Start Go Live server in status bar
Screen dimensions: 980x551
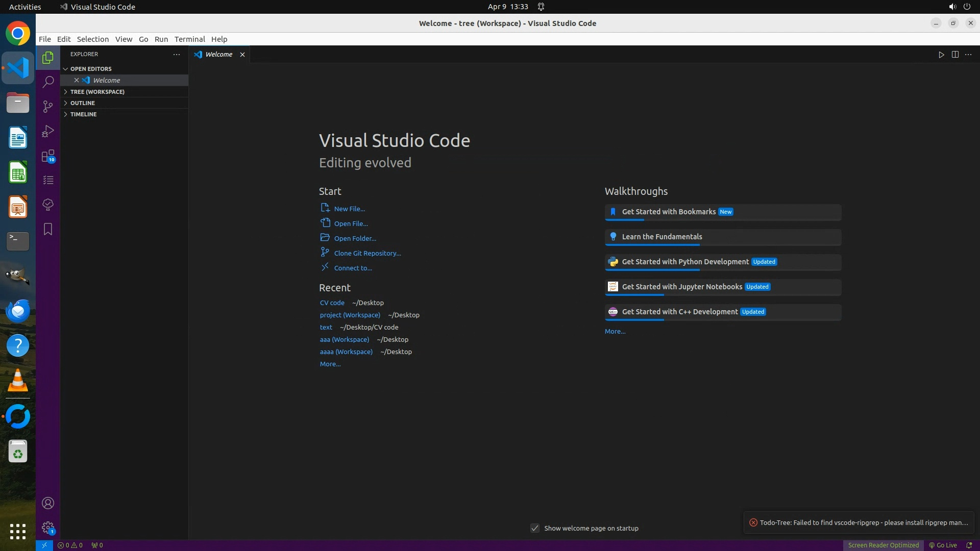coord(943,545)
